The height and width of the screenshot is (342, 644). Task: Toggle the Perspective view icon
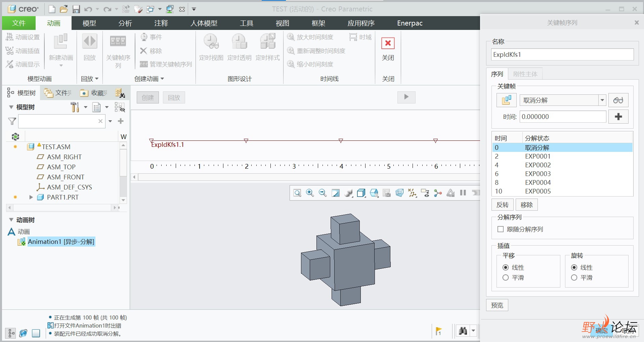coord(399,193)
